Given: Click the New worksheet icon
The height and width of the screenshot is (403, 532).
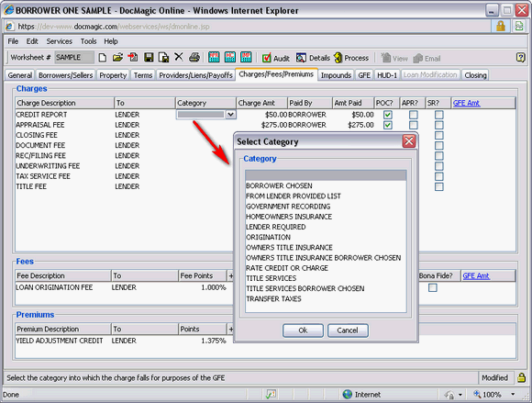Looking at the screenshot, I should tap(102, 58).
